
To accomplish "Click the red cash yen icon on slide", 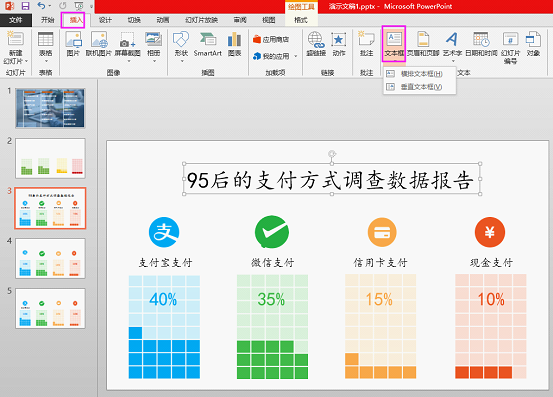I will 490,232.
